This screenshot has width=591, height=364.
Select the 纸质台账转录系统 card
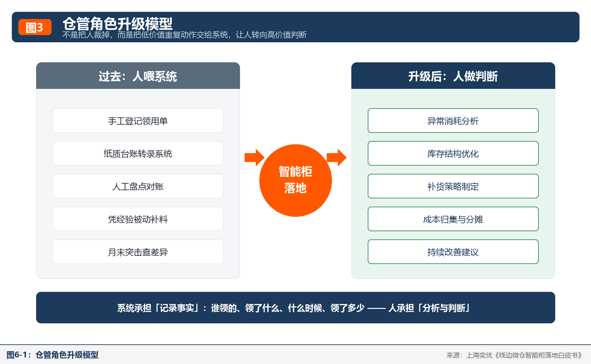click(138, 153)
